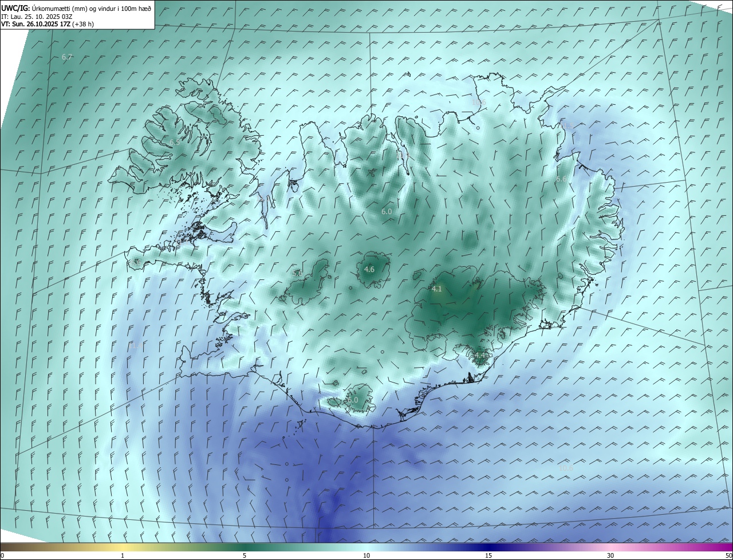The width and height of the screenshot is (733, 560).
Task: Click the 50 tick on the color scale
Action: pyautogui.click(x=728, y=555)
